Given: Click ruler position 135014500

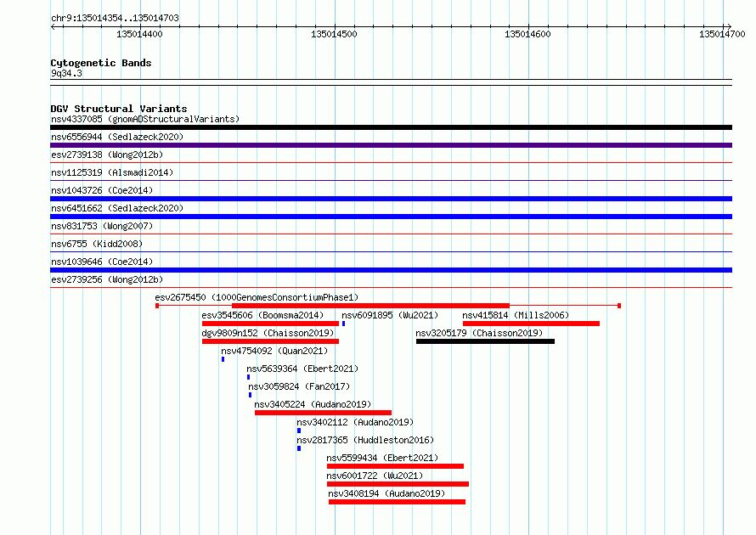Looking at the screenshot, I should [334, 34].
